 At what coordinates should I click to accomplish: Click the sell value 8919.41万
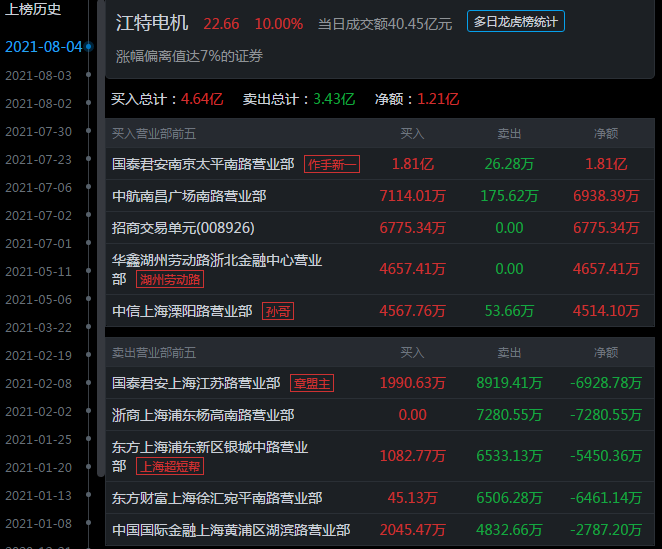pos(509,383)
